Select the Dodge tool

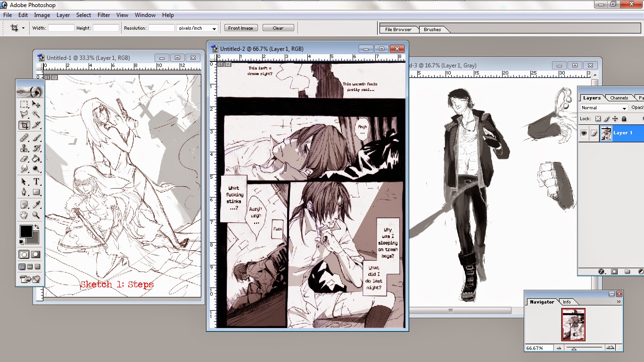point(36,169)
